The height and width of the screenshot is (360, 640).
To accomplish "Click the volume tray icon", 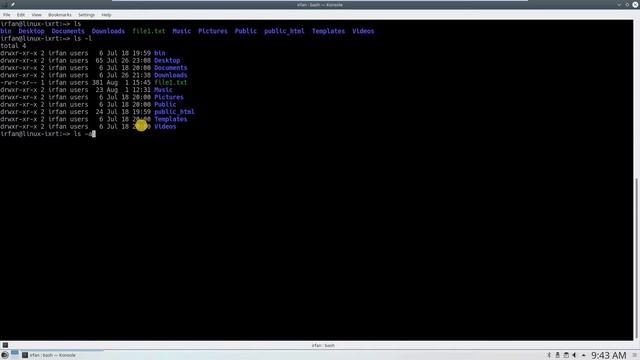I will (x=574, y=355).
